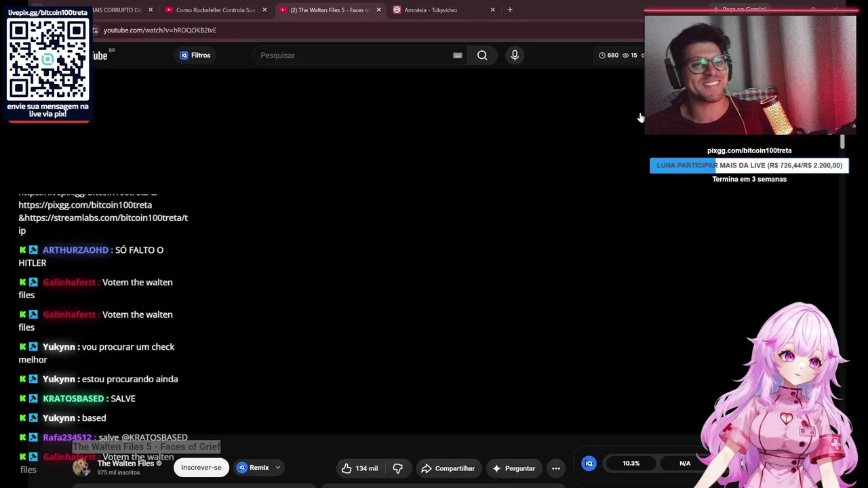Click the N/A stat pill
Viewport: 868px width, 488px height.
[x=685, y=464]
